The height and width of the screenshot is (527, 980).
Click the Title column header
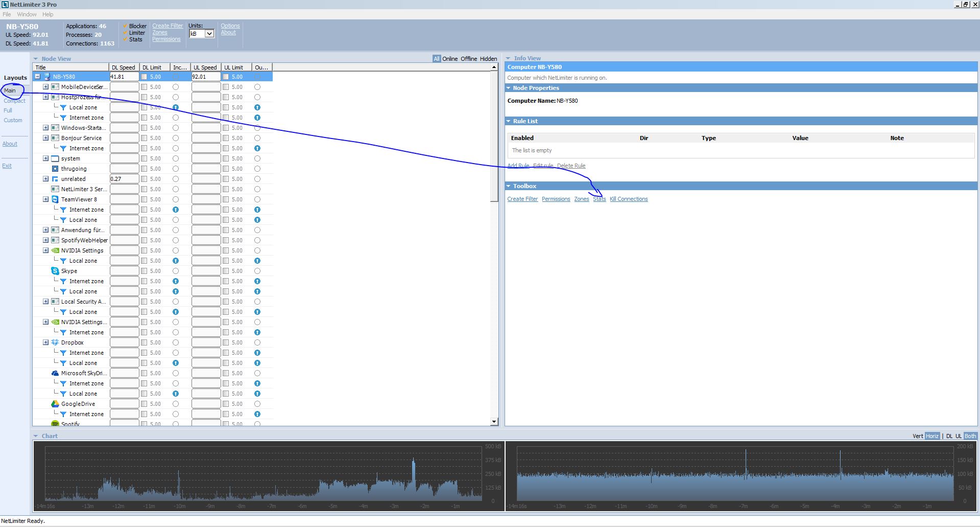point(71,67)
